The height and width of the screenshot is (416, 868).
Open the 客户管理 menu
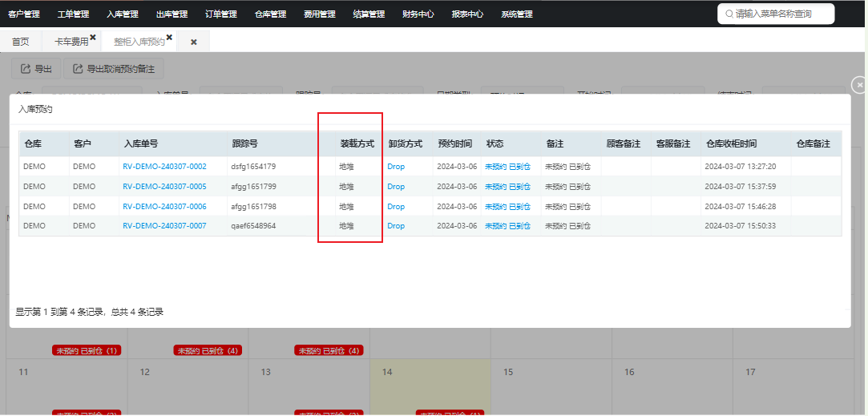[x=24, y=14]
